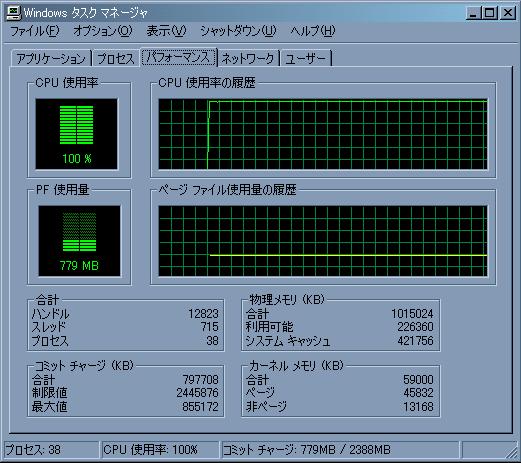The height and width of the screenshot is (463, 521).
Task: Open the シャットダウン(U) menu
Action: 238,31
